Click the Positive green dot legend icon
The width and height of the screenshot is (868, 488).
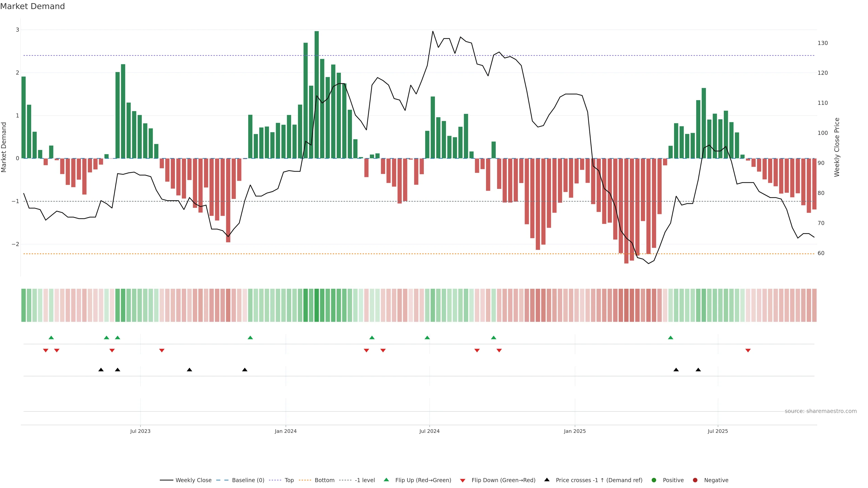pos(654,480)
